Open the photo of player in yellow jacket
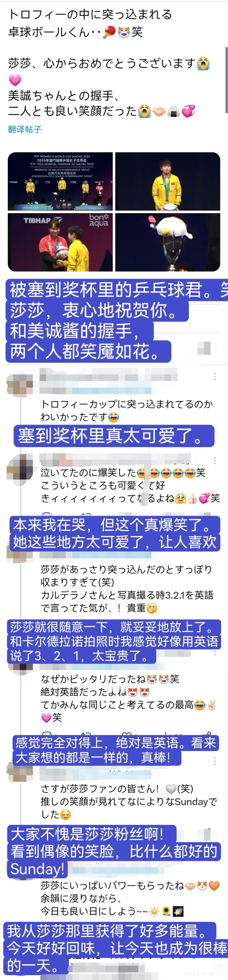This screenshot has height=980, width=228. [x=168, y=182]
